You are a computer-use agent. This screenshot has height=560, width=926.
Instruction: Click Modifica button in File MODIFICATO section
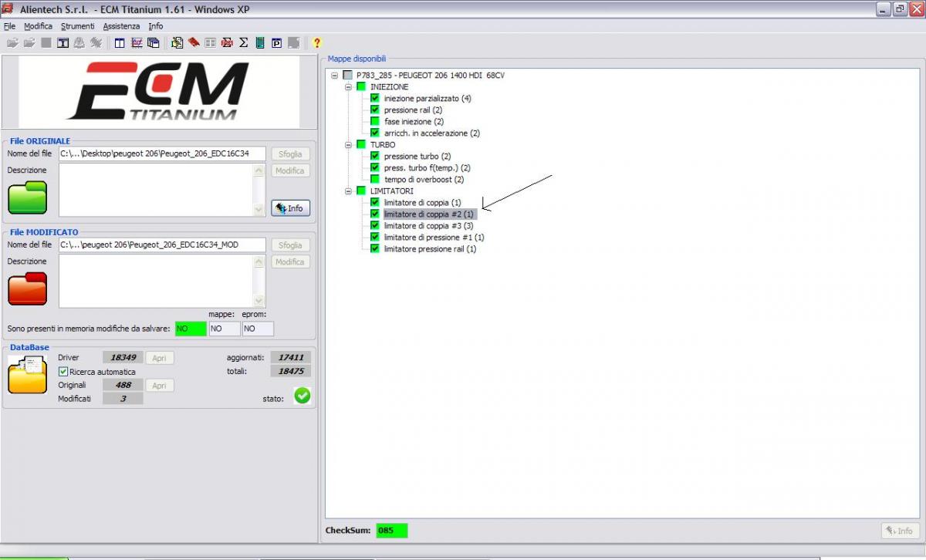tap(290, 261)
